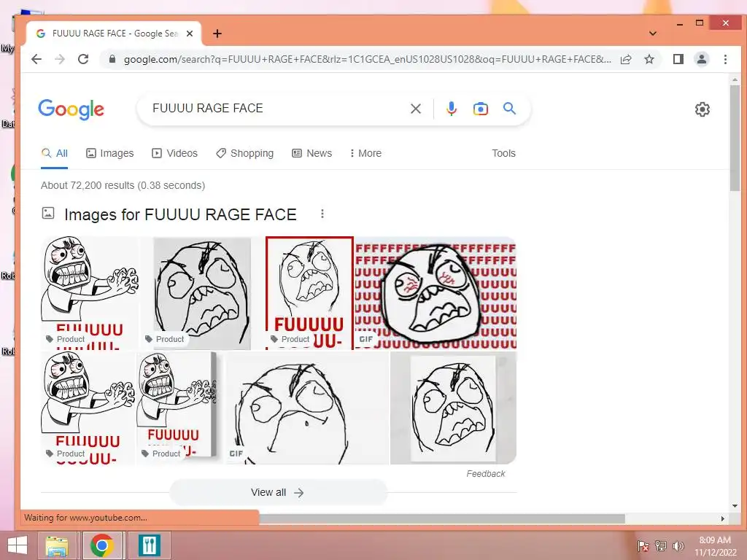This screenshot has width=747, height=560.
Task: Click the Images for FUUUU RAGE FACE heading
Action: (180, 215)
